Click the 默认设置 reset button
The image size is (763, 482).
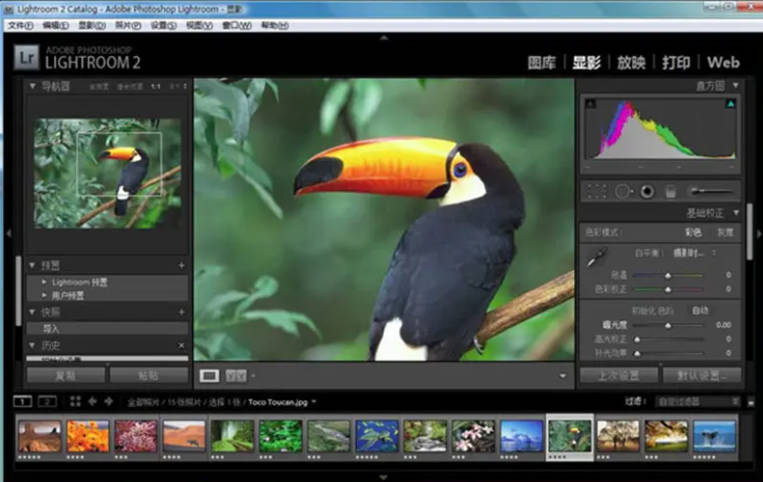tap(701, 376)
